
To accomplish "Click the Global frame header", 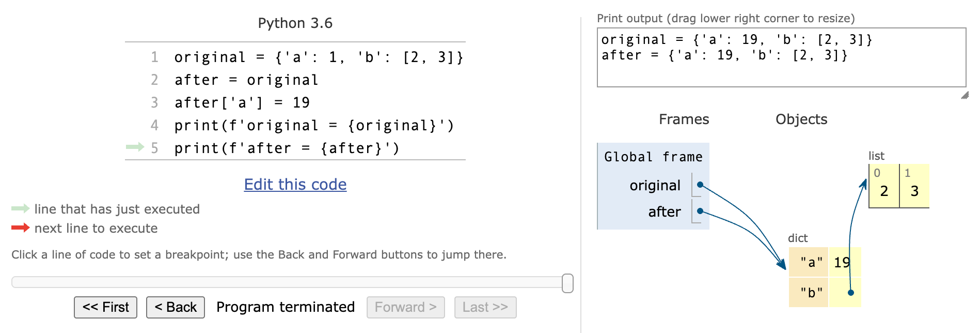I will coord(653,157).
